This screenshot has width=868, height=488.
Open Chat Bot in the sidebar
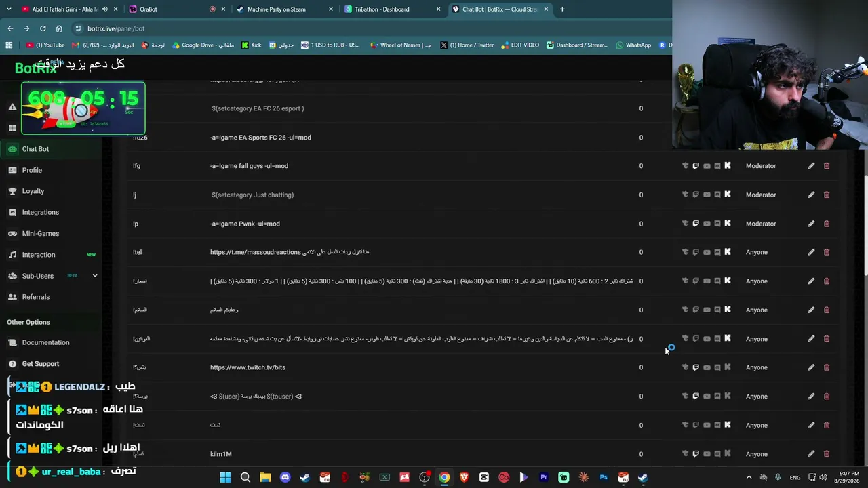(x=51, y=149)
